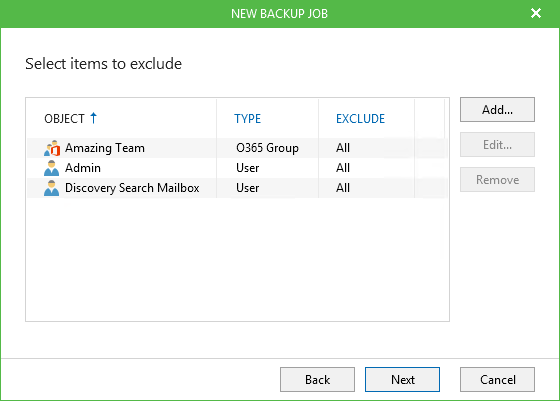Screen dimensions: 560x401
Task: Click O365 Group type cell
Action: [x=267, y=148]
